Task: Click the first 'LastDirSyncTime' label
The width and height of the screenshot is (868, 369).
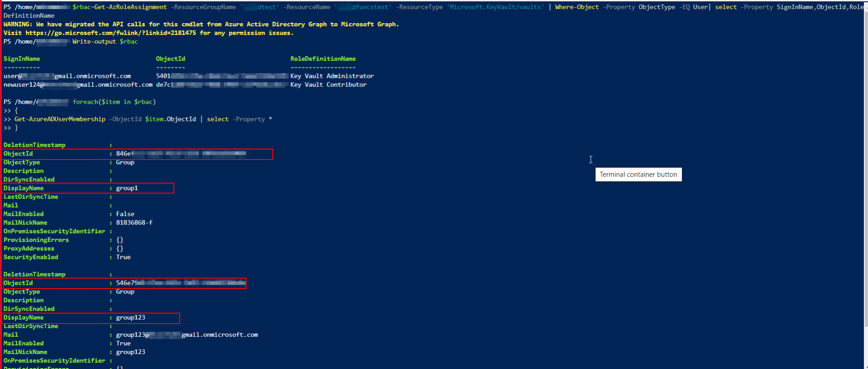Action: 31,197
